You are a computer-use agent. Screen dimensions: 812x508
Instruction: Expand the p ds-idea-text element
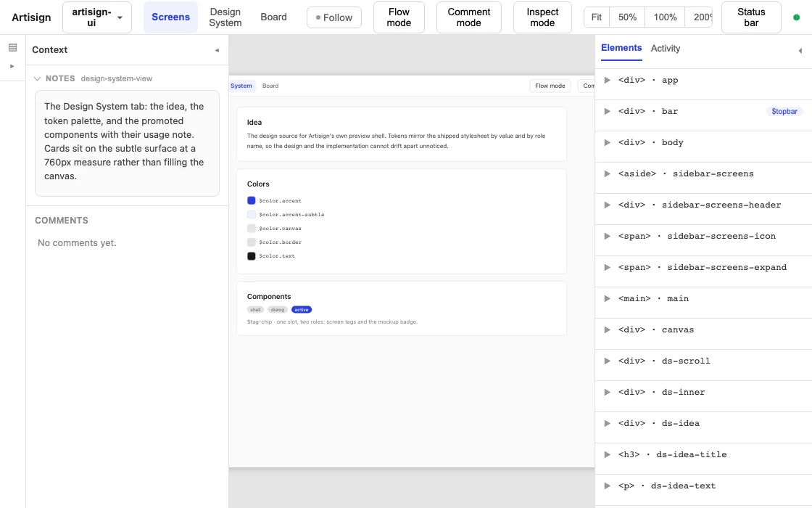[x=607, y=486]
